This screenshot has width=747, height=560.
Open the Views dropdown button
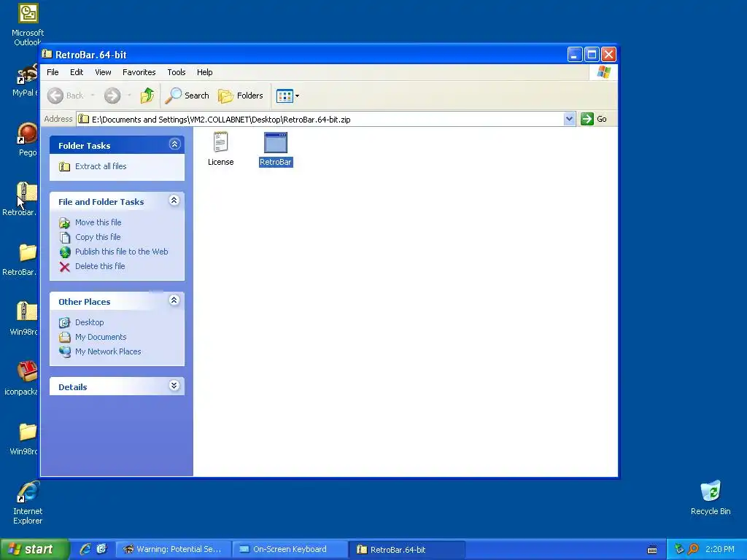point(287,96)
